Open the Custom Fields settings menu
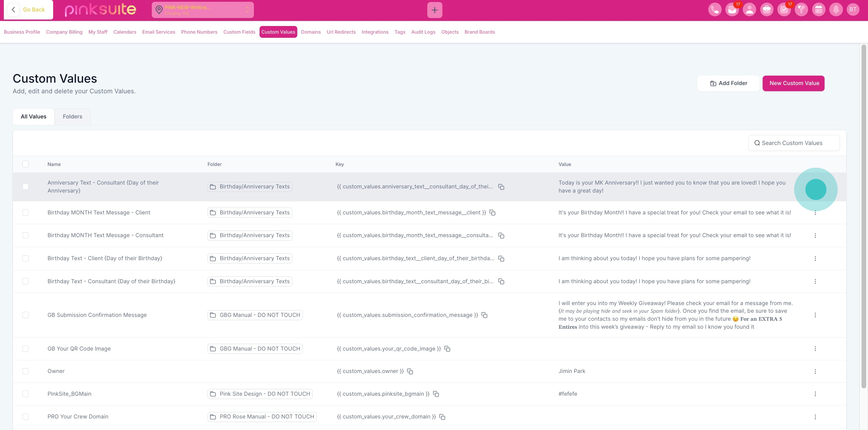The image size is (868, 430). point(239,32)
